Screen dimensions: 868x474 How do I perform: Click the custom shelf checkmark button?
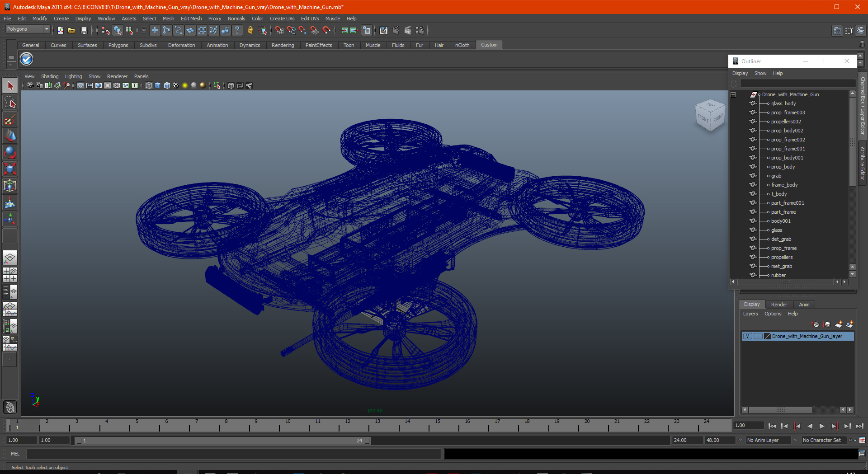pyautogui.click(x=27, y=59)
